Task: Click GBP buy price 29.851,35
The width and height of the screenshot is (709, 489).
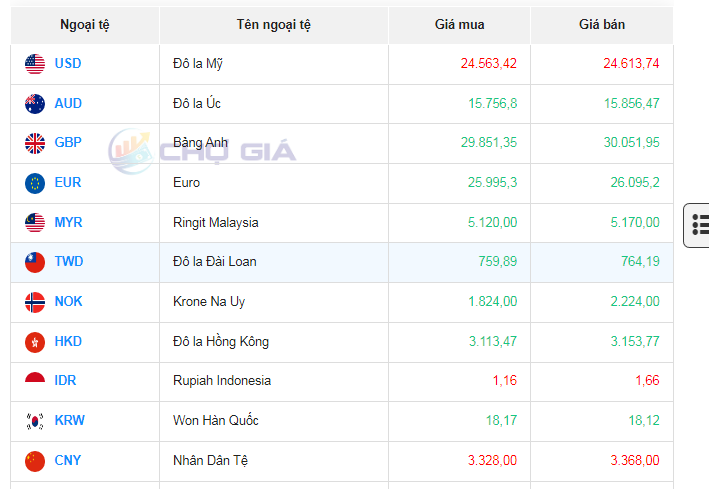Action: (x=489, y=142)
